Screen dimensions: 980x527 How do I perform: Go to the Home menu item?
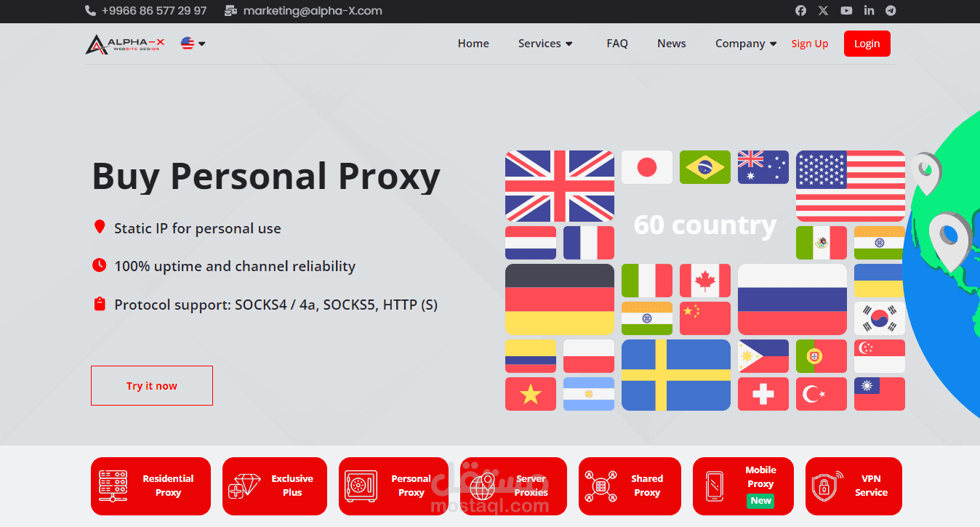click(x=473, y=44)
